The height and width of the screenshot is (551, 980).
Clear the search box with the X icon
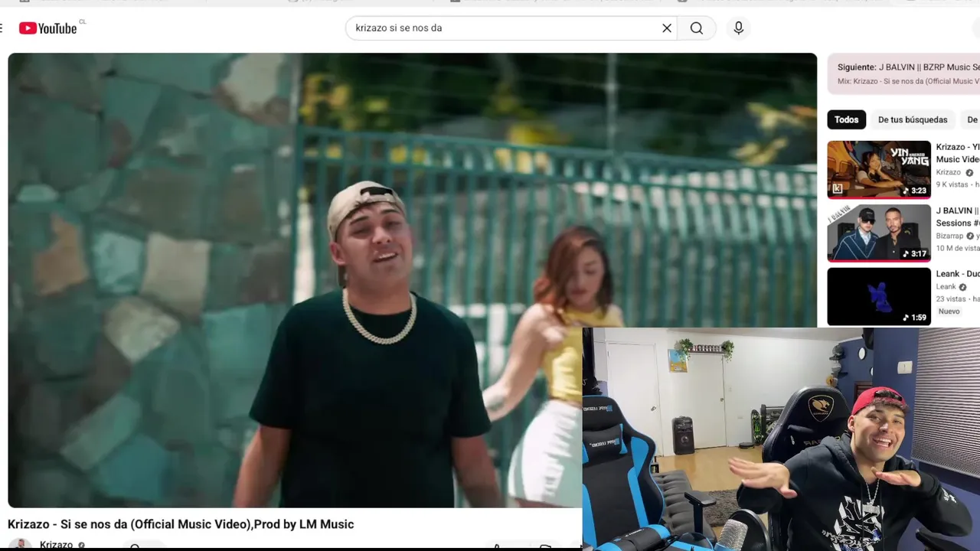pos(667,28)
